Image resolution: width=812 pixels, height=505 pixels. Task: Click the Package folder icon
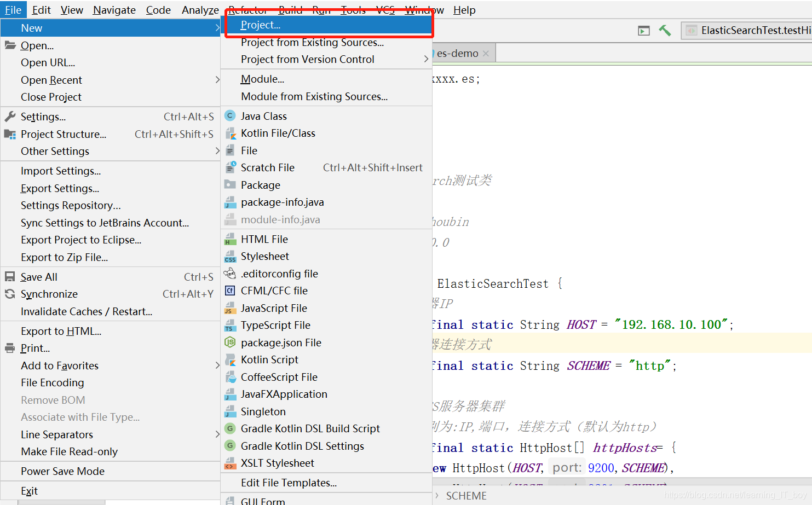click(x=231, y=185)
